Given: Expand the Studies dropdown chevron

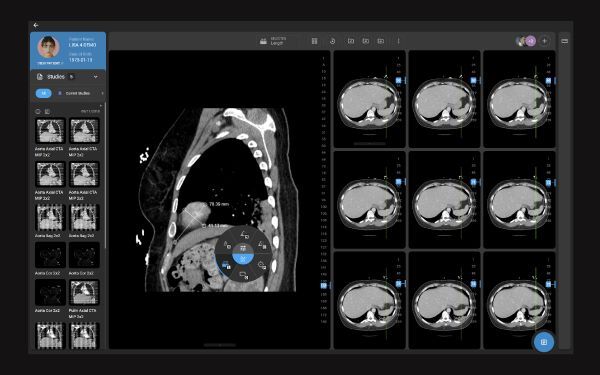Looking at the screenshot, I should pos(96,77).
